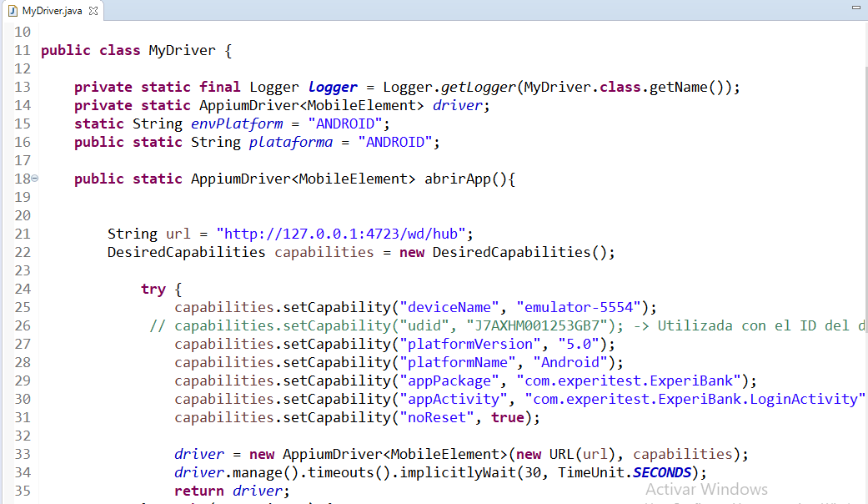Place cursor on the MyDriver class name in line 11
This screenshot has height=504, width=868.
[181, 50]
